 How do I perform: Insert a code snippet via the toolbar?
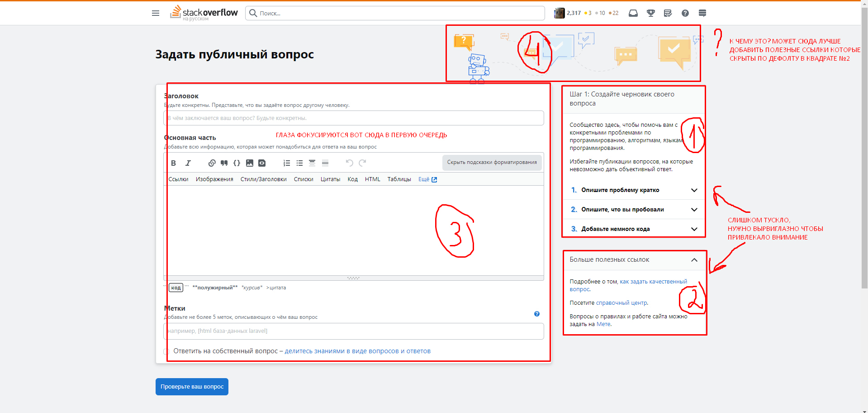click(262, 163)
